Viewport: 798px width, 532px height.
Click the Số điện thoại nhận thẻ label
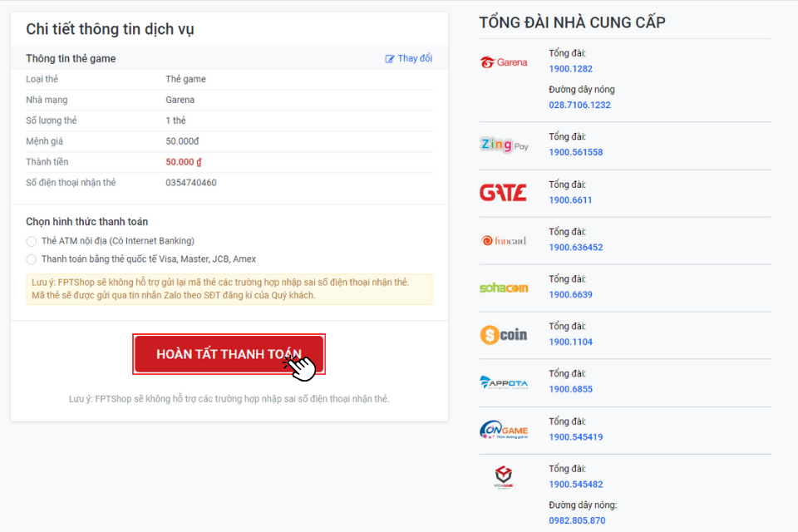tap(71, 183)
